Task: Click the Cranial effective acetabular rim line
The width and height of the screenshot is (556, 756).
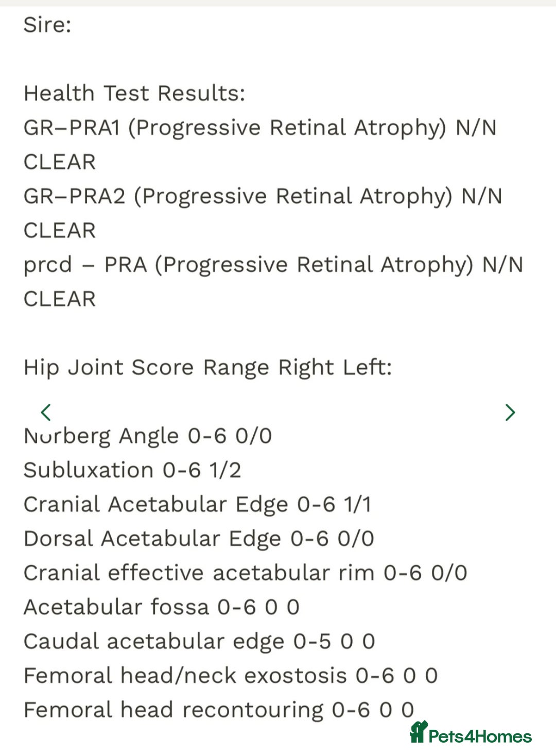Action: coord(246,573)
